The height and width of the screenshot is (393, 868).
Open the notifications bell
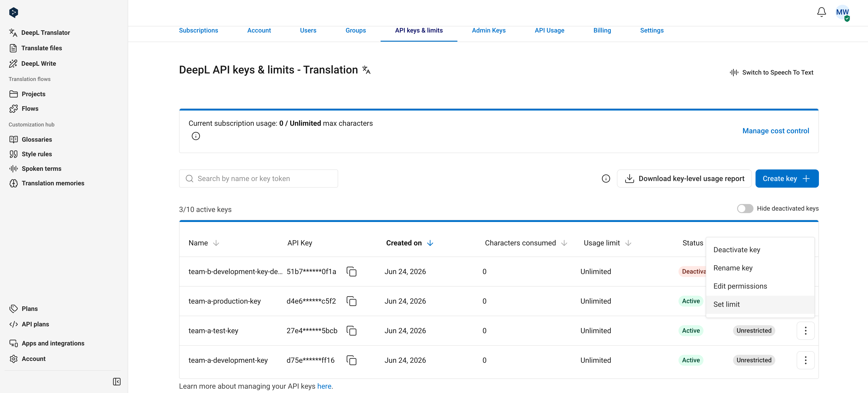pyautogui.click(x=821, y=12)
